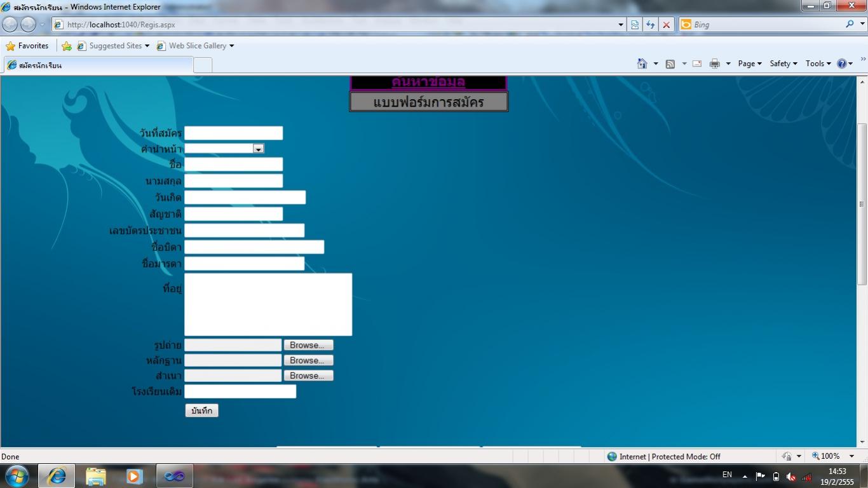
Task: Click Browse button for สำเนา
Action: coord(308,376)
